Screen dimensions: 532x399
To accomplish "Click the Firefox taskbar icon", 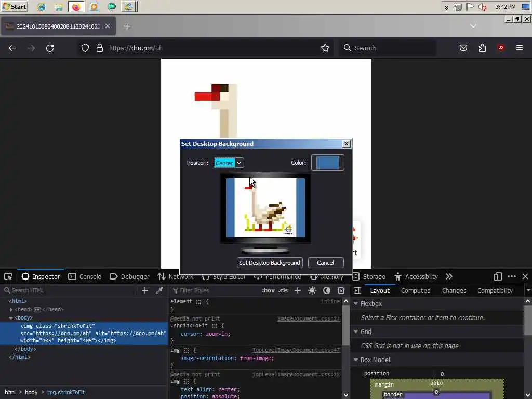I will click(x=76, y=7).
